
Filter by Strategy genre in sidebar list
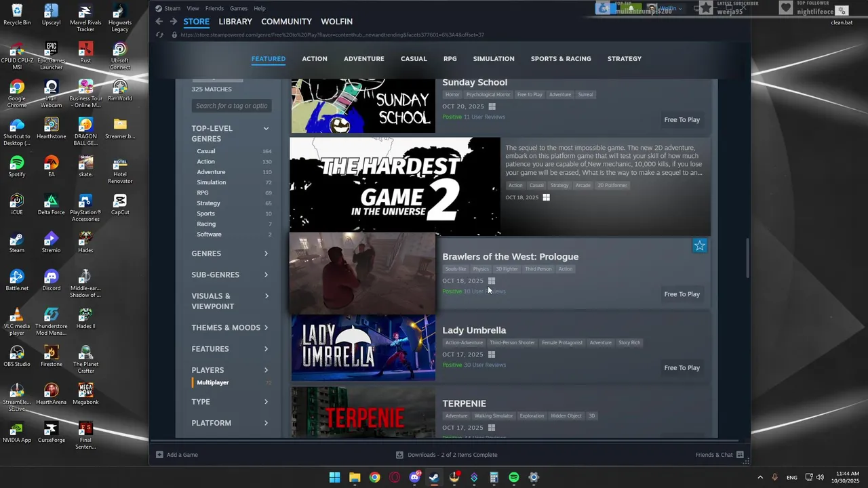(x=208, y=203)
